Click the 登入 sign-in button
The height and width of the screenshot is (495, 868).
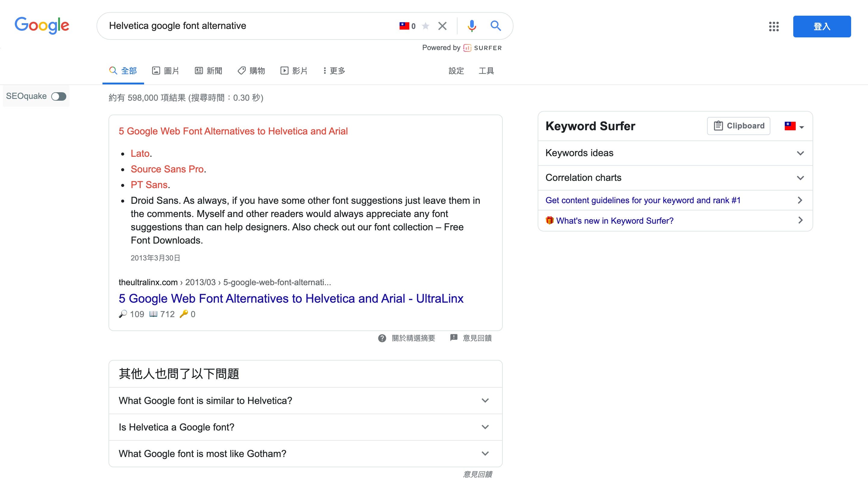pyautogui.click(x=822, y=26)
